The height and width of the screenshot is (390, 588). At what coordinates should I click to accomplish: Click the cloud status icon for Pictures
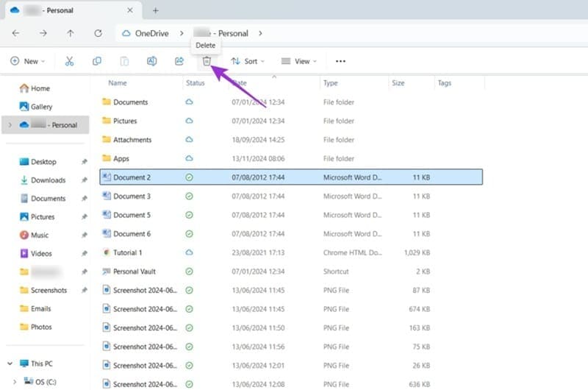tap(190, 121)
